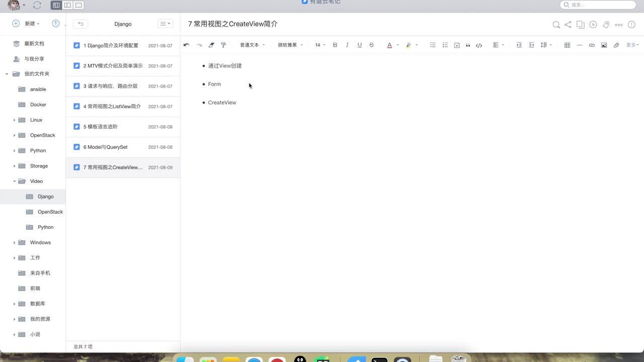644x362 pixels.
Task: Open the more options ellipsis
Action: point(619,24)
